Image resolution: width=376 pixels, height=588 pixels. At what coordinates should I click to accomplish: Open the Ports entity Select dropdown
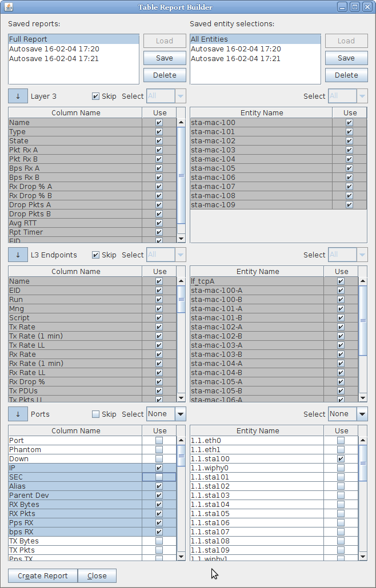(x=347, y=414)
